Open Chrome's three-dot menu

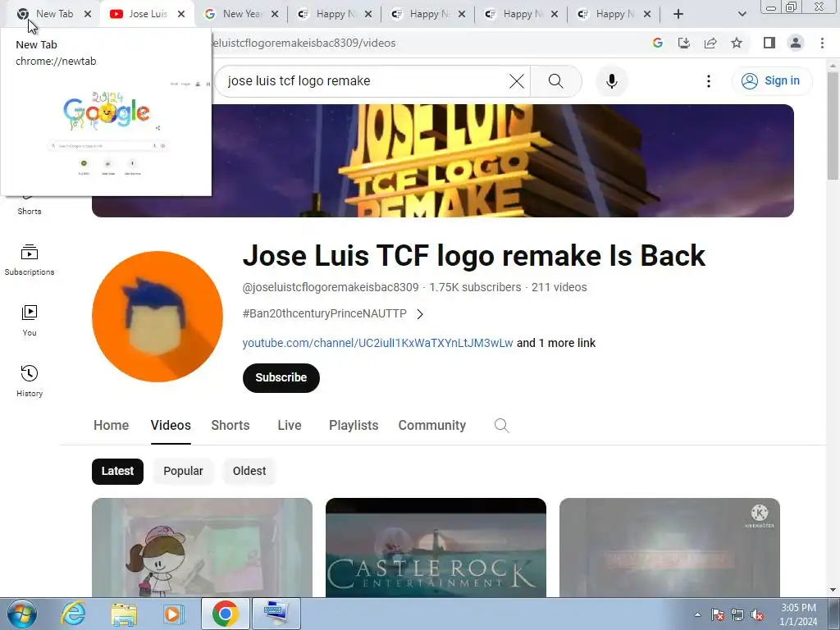coord(822,43)
